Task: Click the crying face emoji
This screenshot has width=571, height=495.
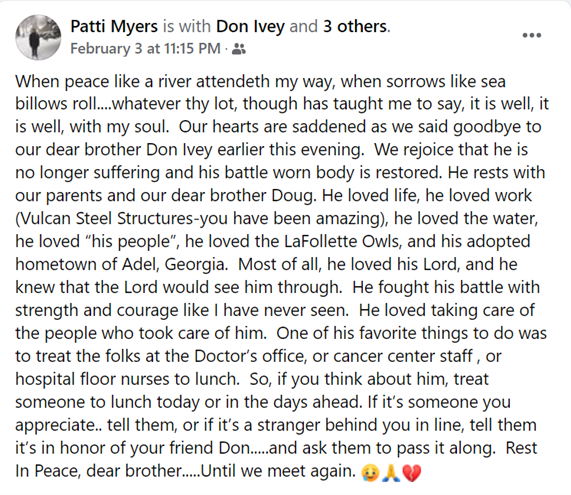Action: pos(370,473)
